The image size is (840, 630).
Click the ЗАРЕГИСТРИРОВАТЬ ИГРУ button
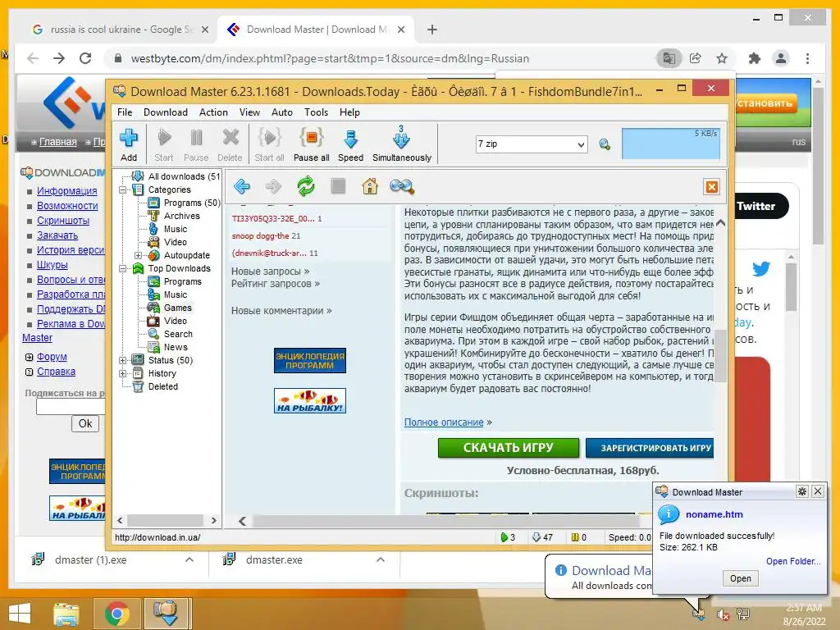[650, 448]
